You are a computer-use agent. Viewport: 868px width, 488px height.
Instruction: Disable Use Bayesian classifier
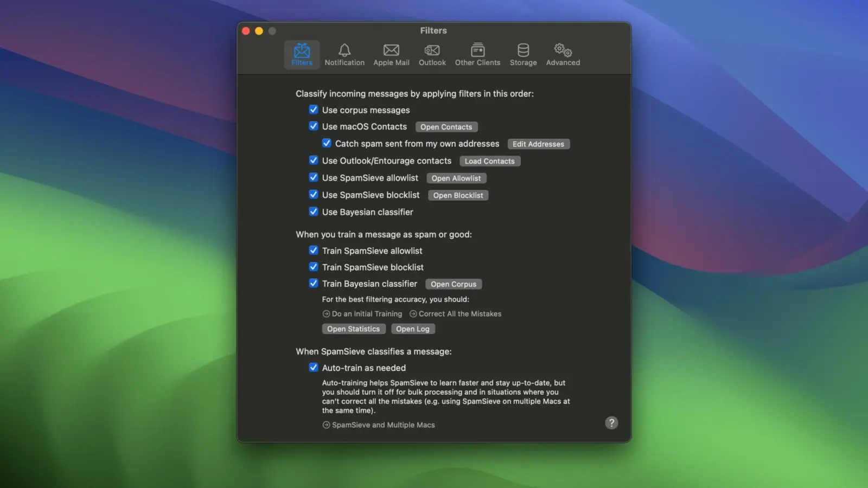[314, 211]
